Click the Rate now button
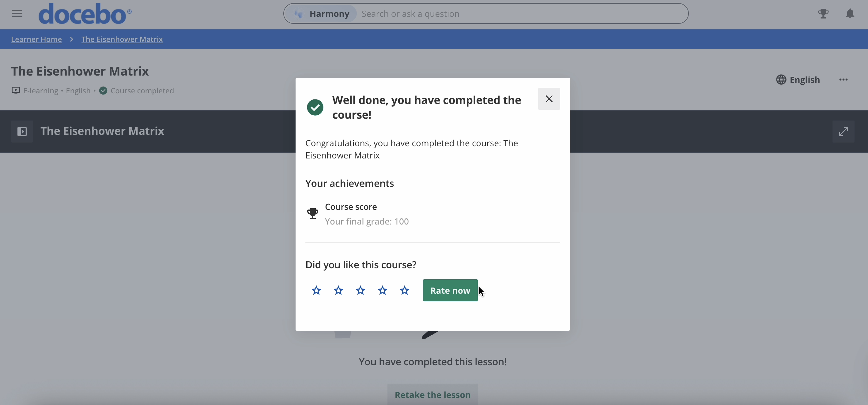 pyautogui.click(x=450, y=290)
